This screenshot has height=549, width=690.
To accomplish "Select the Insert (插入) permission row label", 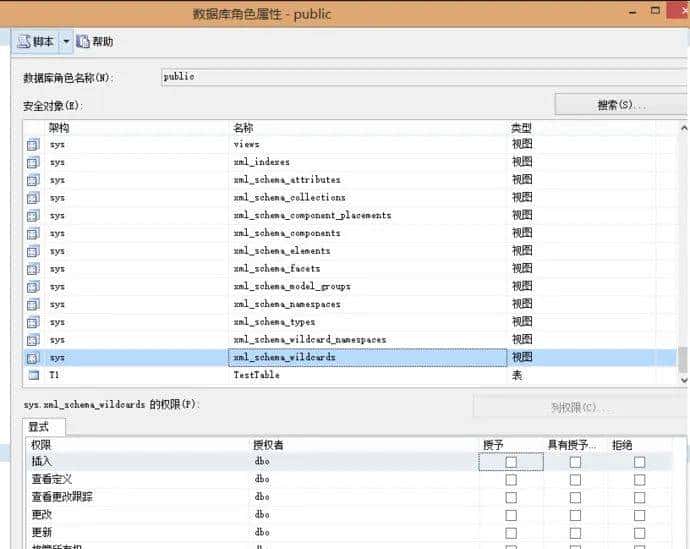I will point(42,461).
